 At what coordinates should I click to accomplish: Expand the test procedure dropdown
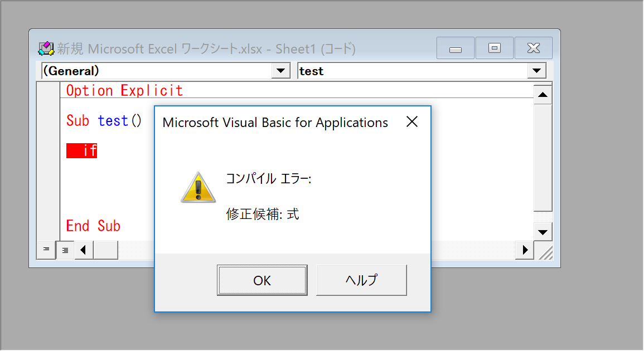coord(536,71)
